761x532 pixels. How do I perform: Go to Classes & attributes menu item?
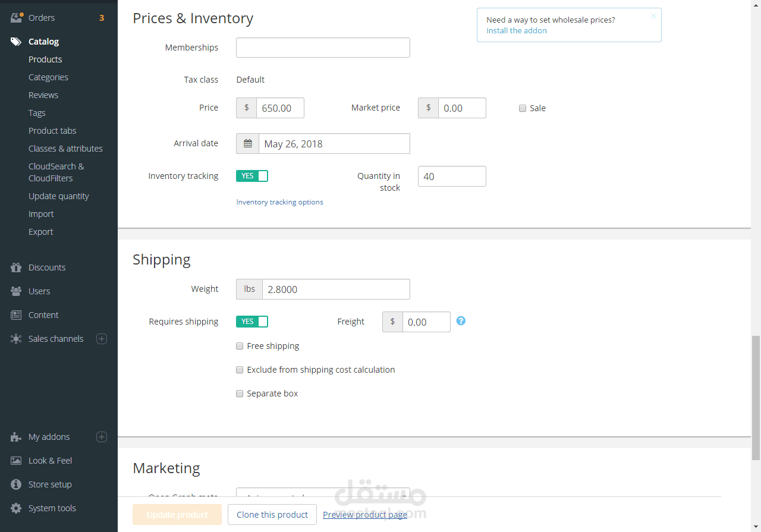point(65,149)
